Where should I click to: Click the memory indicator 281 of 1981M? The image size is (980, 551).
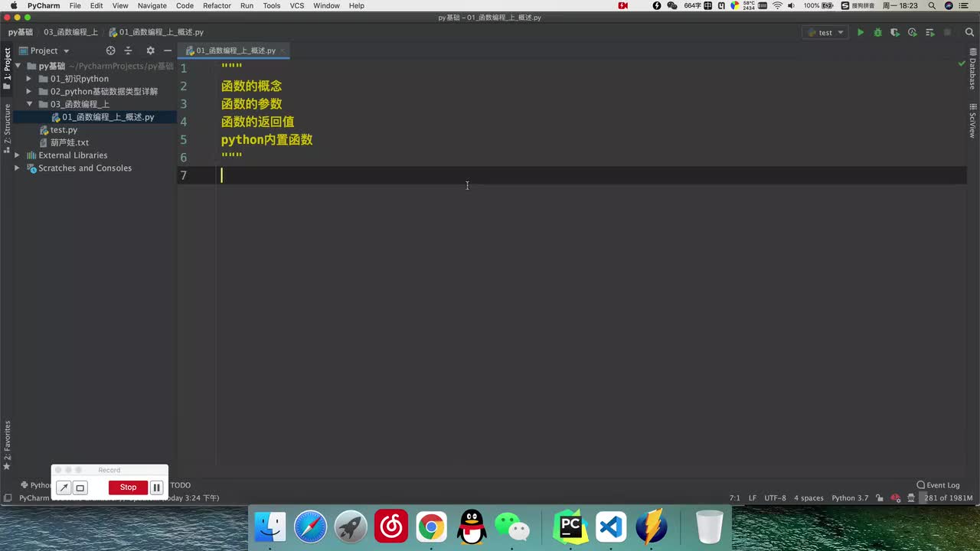click(x=948, y=498)
